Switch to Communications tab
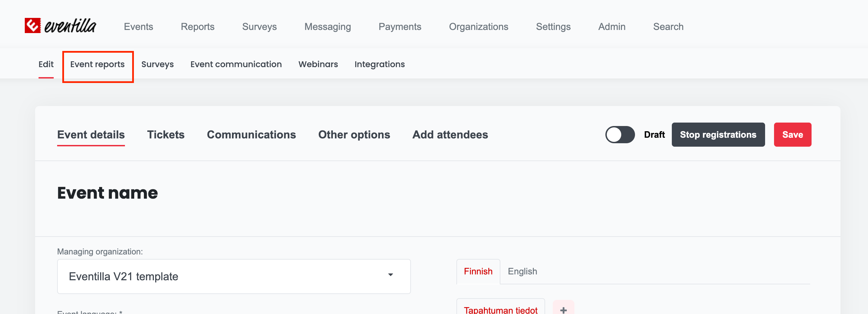This screenshot has width=868, height=314. (x=251, y=135)
